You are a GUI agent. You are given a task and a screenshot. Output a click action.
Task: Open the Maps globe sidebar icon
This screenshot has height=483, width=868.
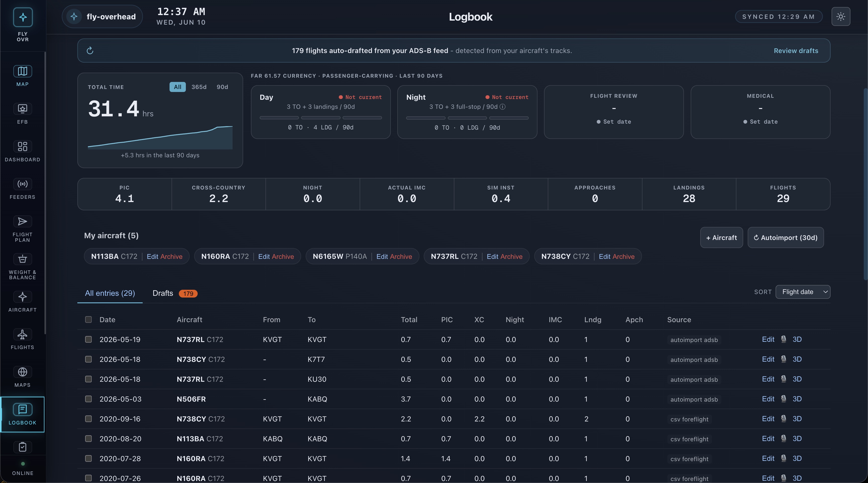tap(23, 372)
